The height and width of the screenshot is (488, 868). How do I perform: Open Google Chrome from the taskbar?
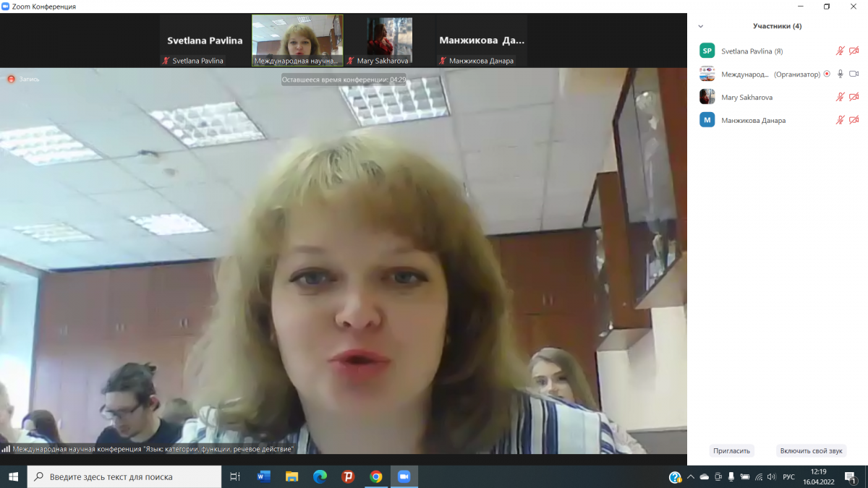376,476
